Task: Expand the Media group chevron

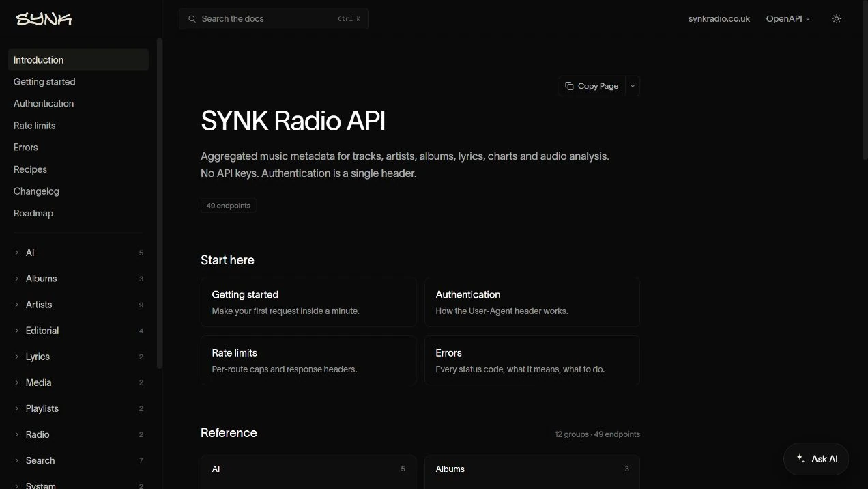Action: 17,382
